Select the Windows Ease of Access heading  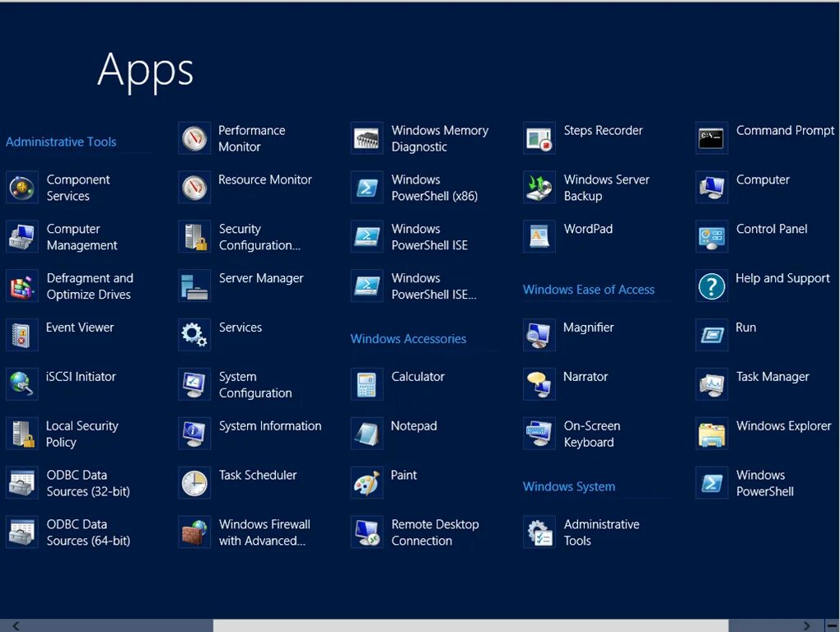pyautogui.click(x=589, y=290)
